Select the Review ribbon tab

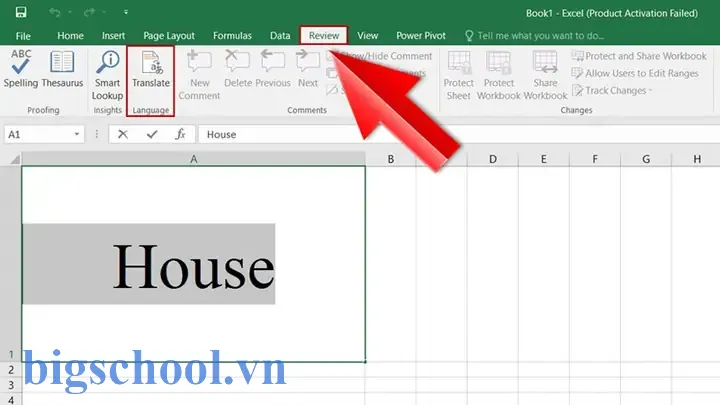coord(324,35)
